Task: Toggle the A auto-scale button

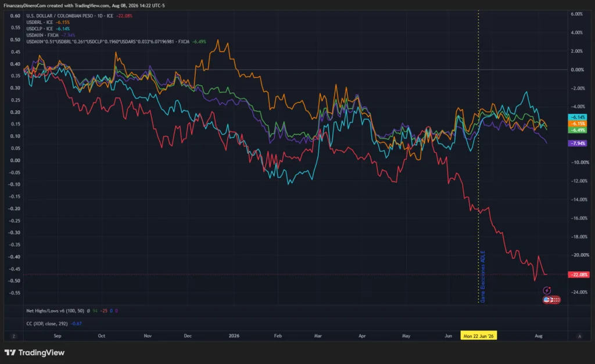Action: click(x=579, y=336)
